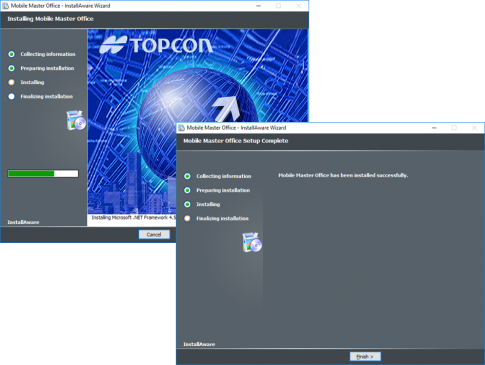Select Collecting information indicator in front window
The width and height of the screenshot is (485, 365).
click(x=187, y=176)
